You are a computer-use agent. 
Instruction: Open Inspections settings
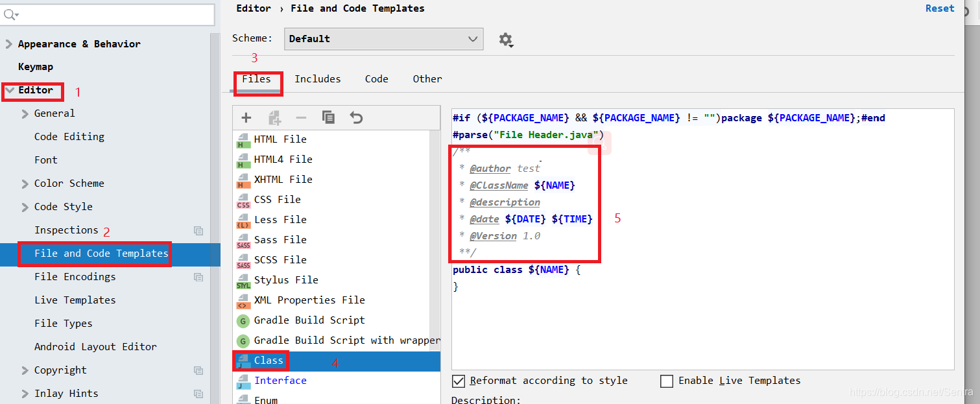66,230
